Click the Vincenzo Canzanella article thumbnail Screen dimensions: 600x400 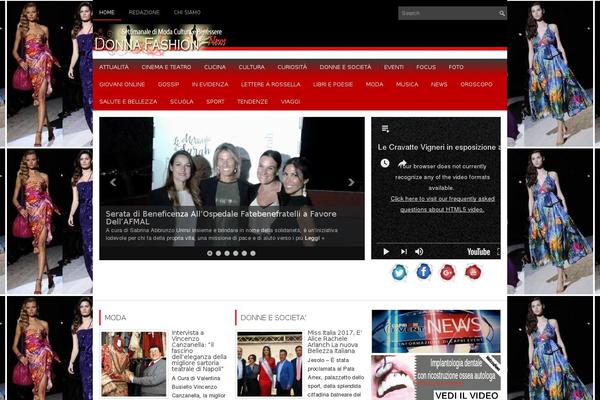click(x=134, y=364)
